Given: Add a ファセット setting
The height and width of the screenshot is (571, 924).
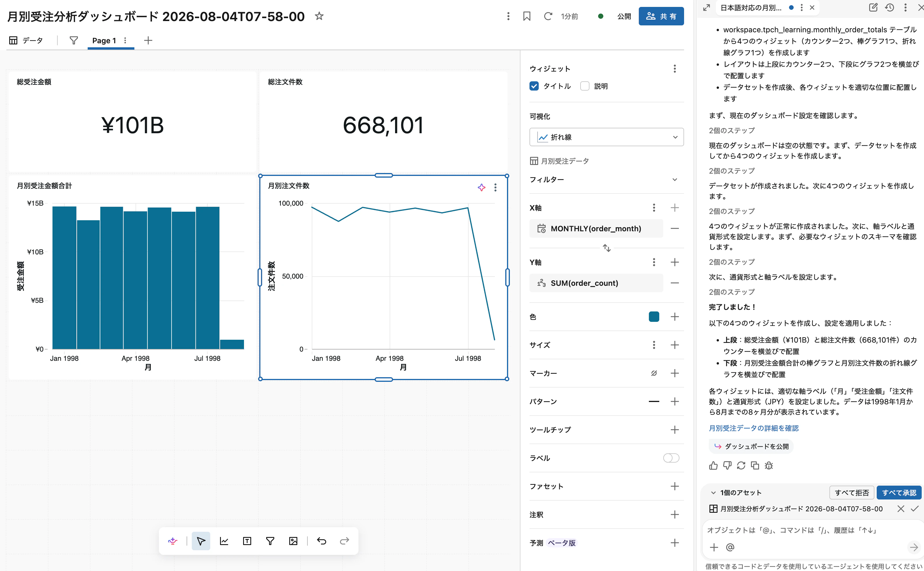Looking at the screenshot, I should [675, 487].
